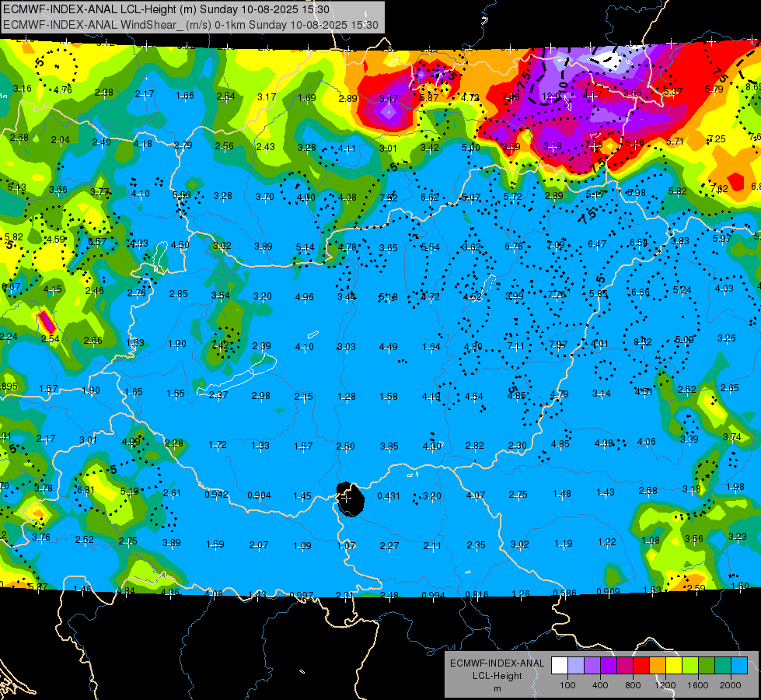Image resolution: width=761 pixels, height=700 pixels.
Task: Click the wind shear value 3.70
Action: [x=265, y=197]
